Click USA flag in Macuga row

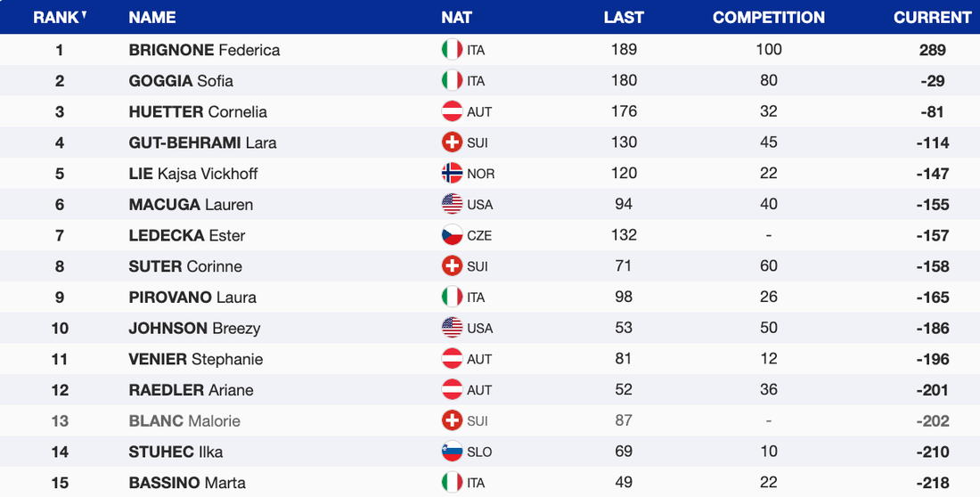(x=452, y=204)
